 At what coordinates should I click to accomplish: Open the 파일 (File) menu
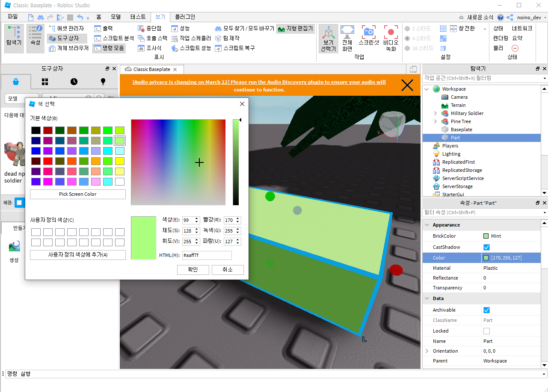point(13,17)
